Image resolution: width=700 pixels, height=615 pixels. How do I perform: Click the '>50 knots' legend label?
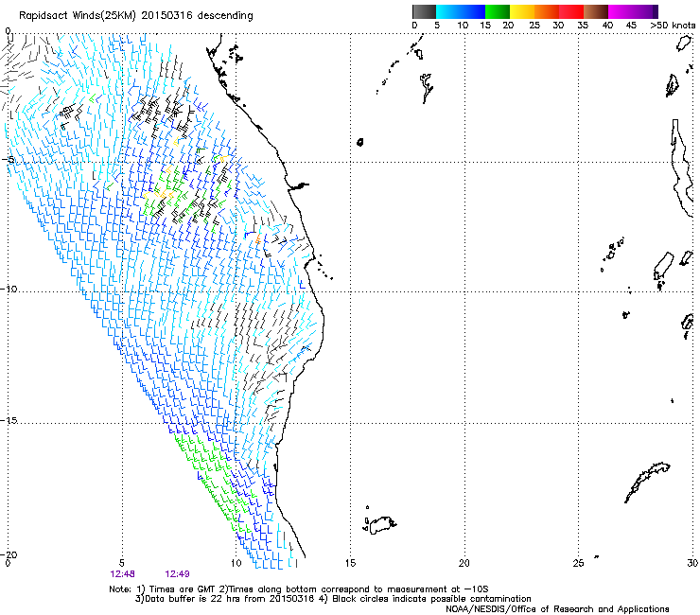673,26
